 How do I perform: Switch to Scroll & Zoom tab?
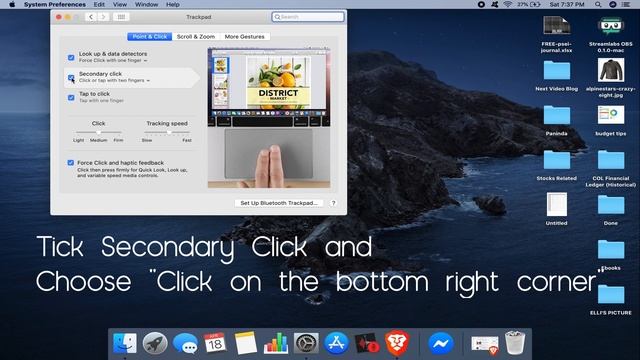(x=196, y=37)
